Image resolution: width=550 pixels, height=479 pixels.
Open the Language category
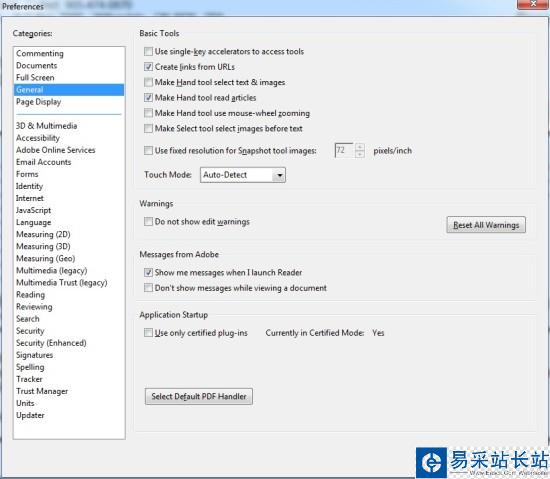pos(69,222)
